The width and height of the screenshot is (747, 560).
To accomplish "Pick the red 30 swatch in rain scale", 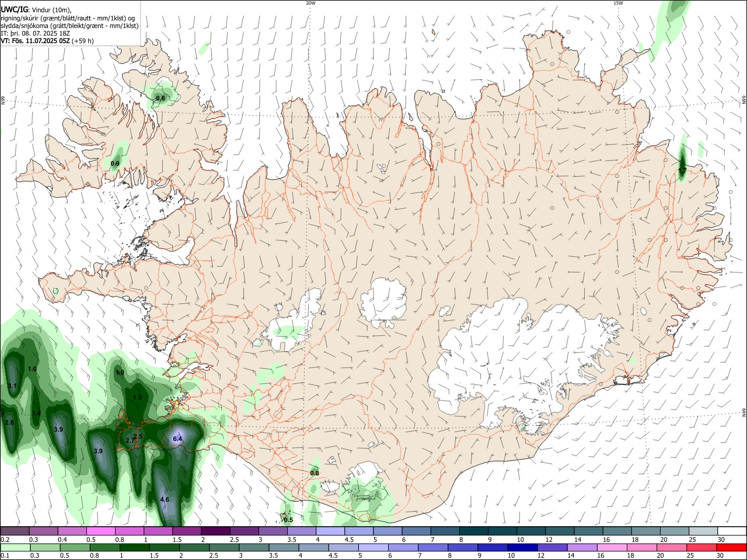I will (x=731, y=547).
